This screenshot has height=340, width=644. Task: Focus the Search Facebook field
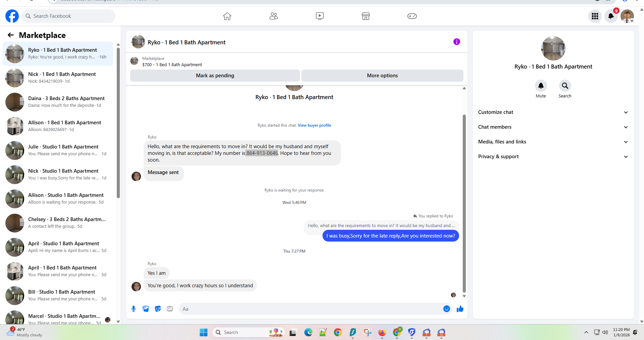68,16
